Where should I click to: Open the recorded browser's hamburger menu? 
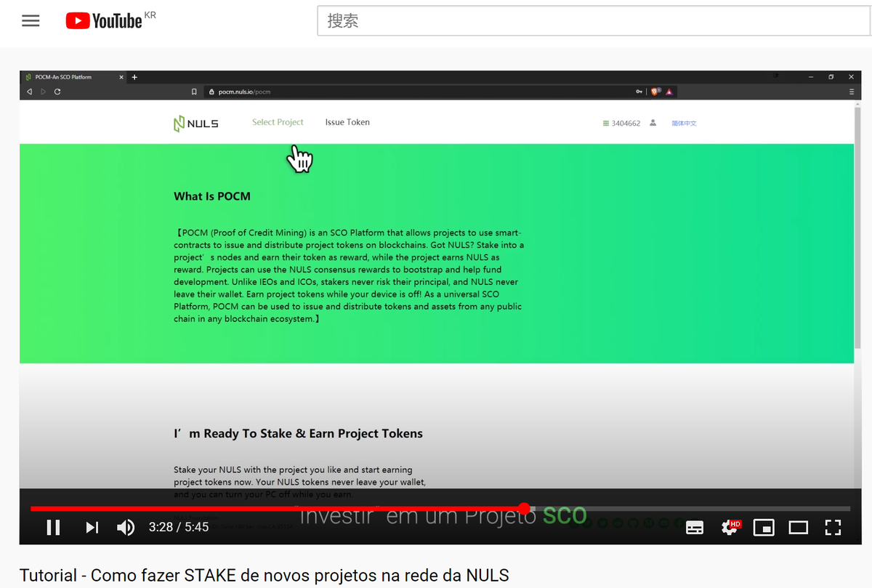pyautogui.click(x=852, y=92)
